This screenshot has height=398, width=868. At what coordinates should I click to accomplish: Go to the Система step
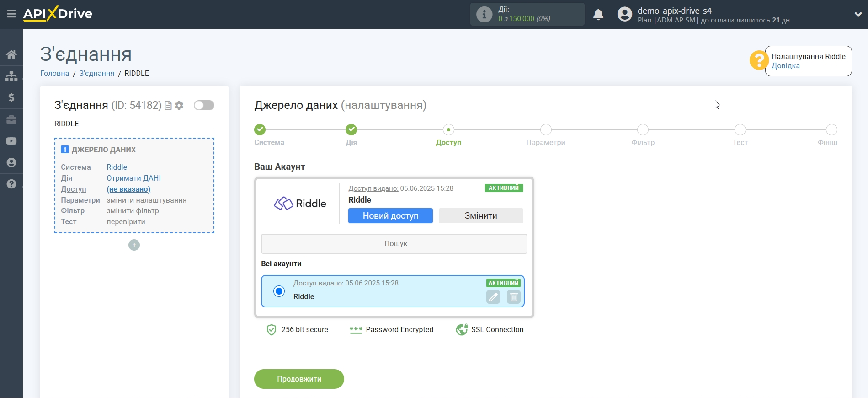tap(260, 130)
